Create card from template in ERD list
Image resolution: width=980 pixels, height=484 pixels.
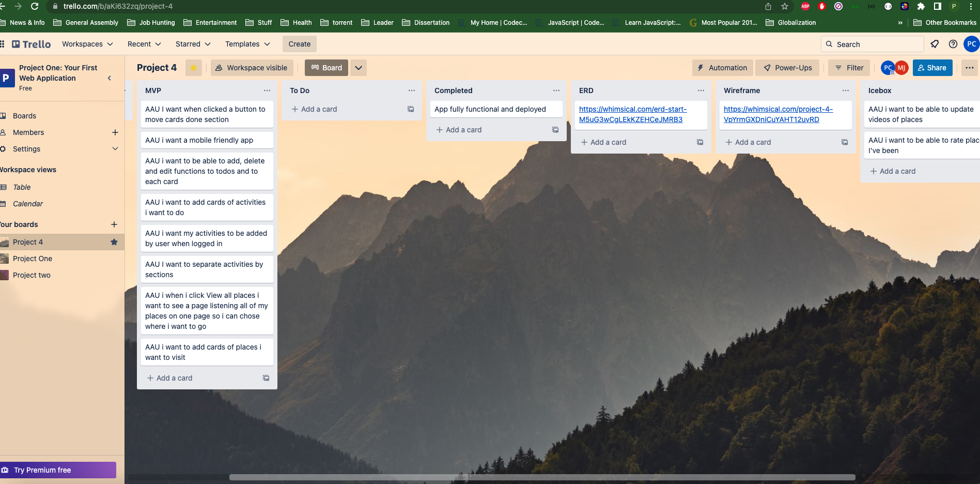[700, 142]
